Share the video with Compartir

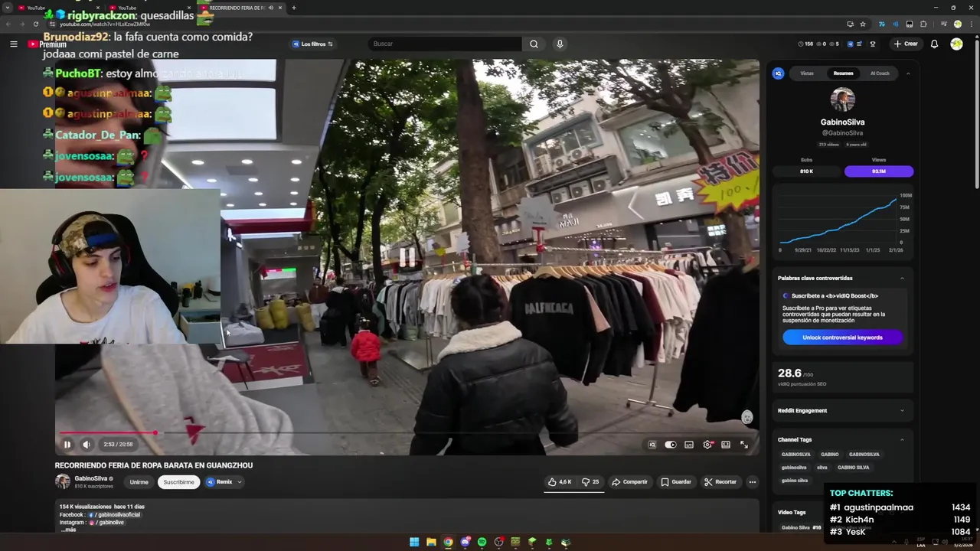point(629,482)
